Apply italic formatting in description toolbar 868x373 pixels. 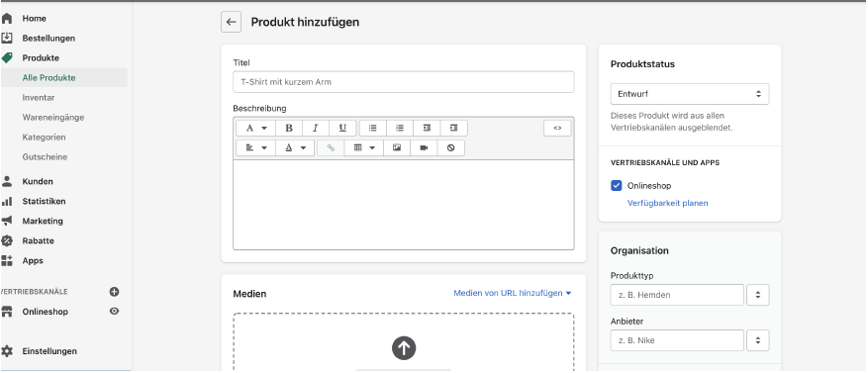coord(316,128)
